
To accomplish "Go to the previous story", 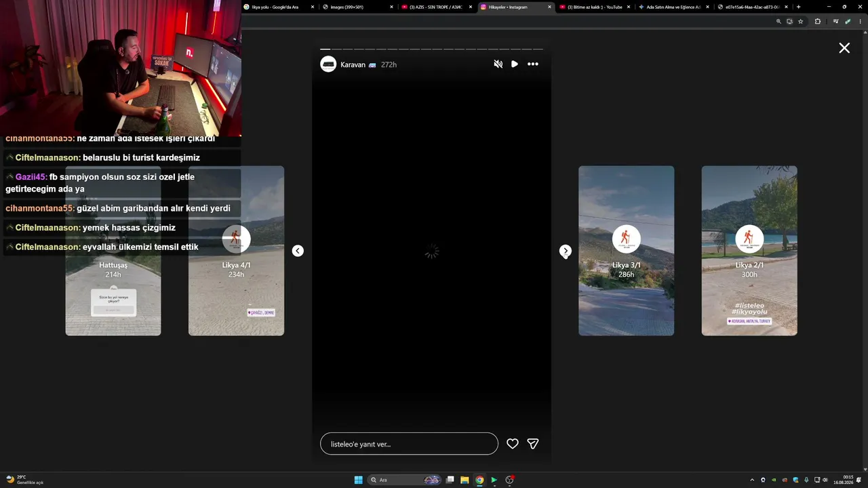I will tap(298, 251).
